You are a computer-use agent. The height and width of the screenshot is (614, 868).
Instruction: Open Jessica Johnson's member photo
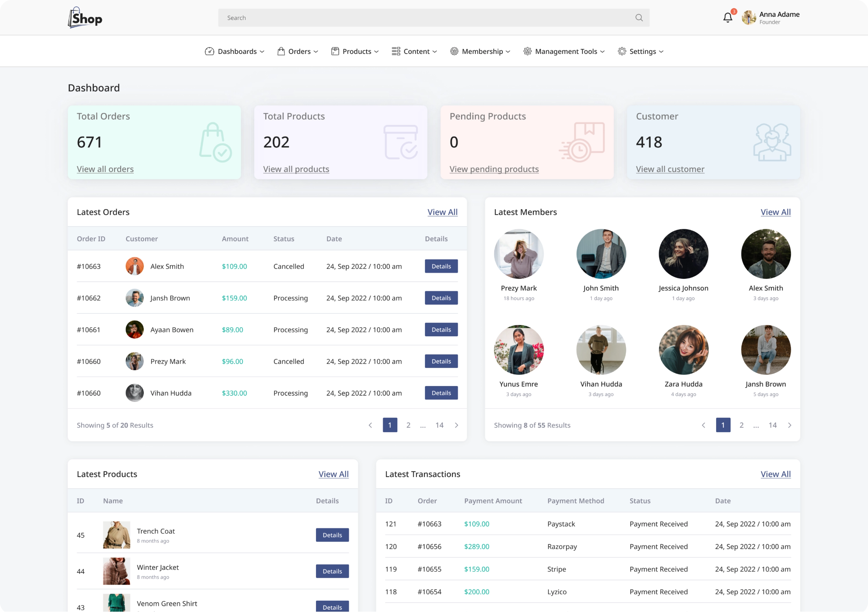683,254
